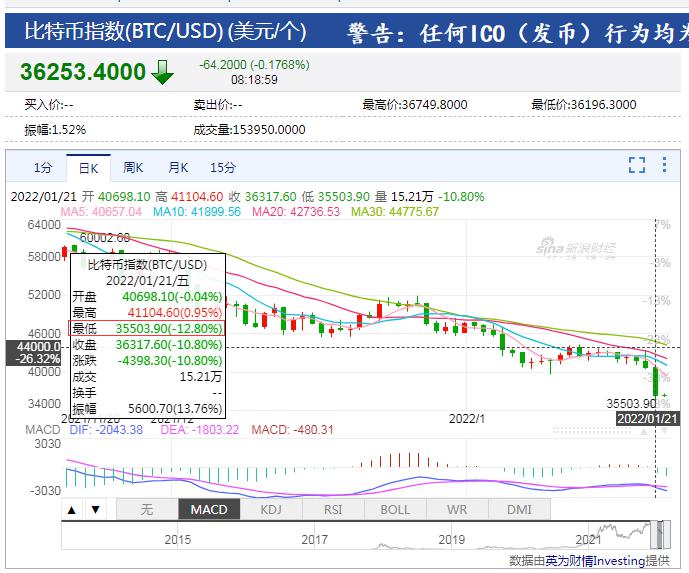689x573 pixels.
Task: Open the 英为财情Investing data provider link
Action: pos(595,561)
